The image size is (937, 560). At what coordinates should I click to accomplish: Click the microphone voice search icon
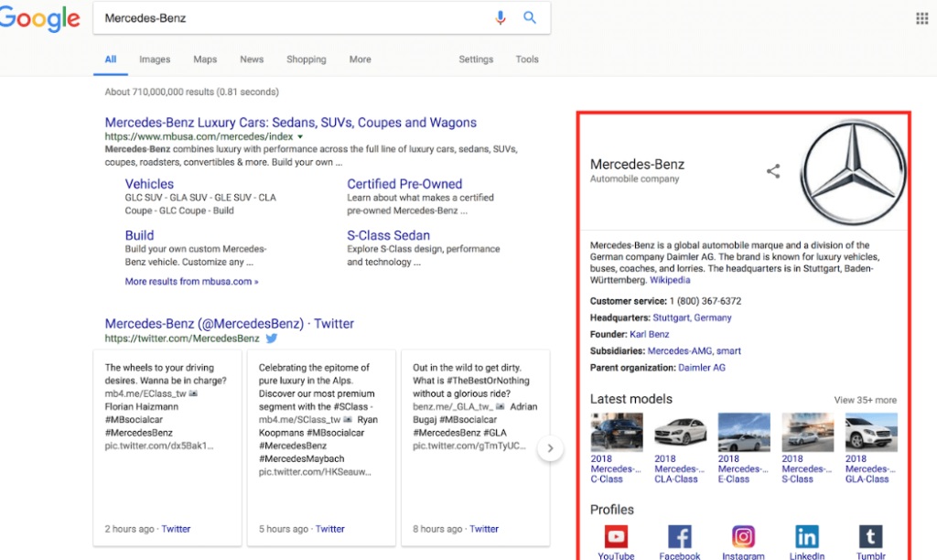coord(501,18)
